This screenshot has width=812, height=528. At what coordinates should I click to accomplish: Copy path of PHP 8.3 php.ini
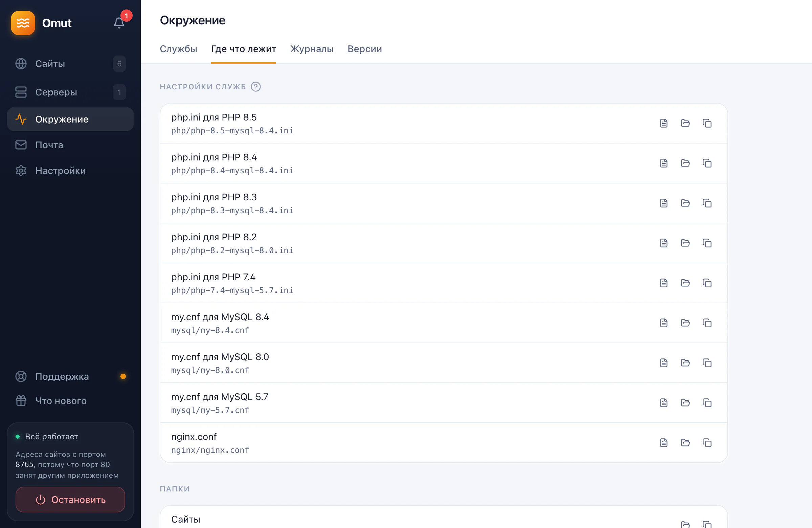pos(707,203)
